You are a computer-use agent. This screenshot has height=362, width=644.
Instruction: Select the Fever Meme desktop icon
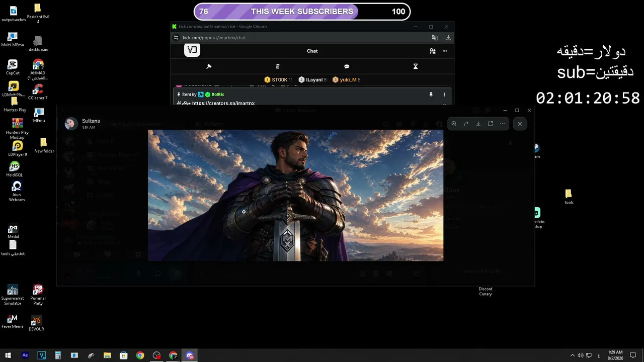point(13,321)
